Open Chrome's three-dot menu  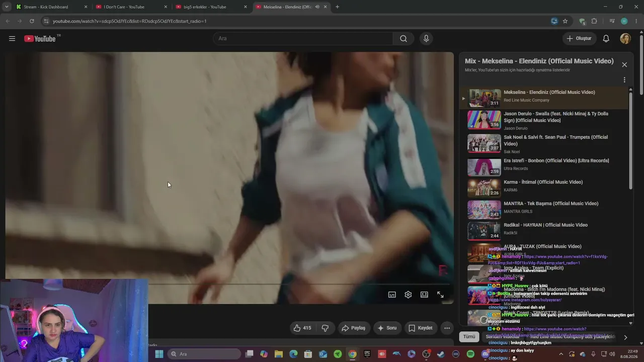(x=636, y=21)
